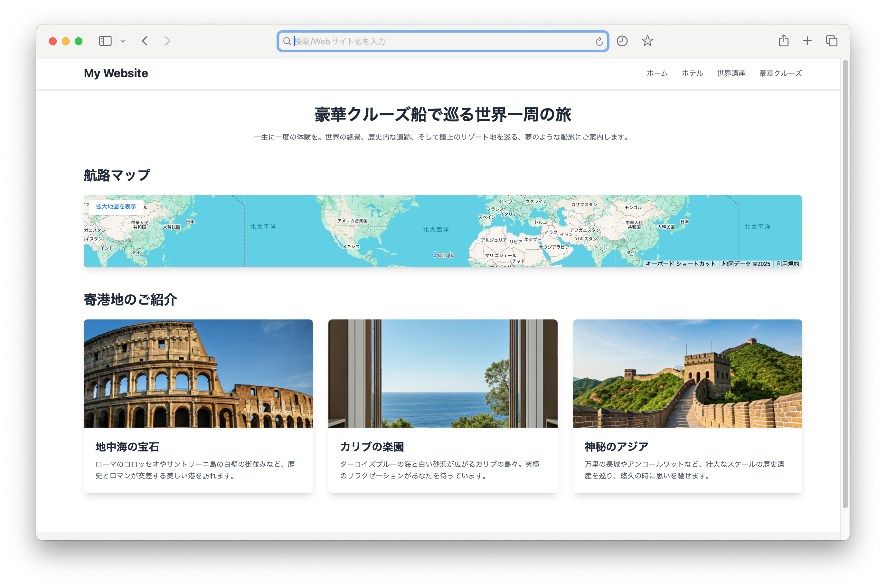Click the My Website site logo

[x=116, y=73]
